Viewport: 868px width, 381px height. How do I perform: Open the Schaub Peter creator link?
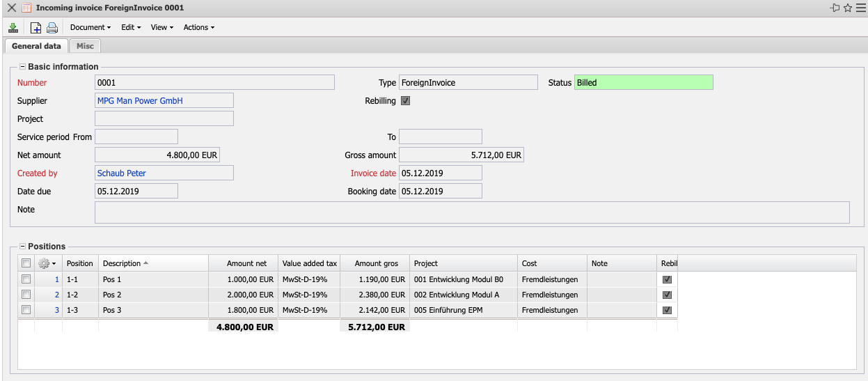tap(122, 173)
